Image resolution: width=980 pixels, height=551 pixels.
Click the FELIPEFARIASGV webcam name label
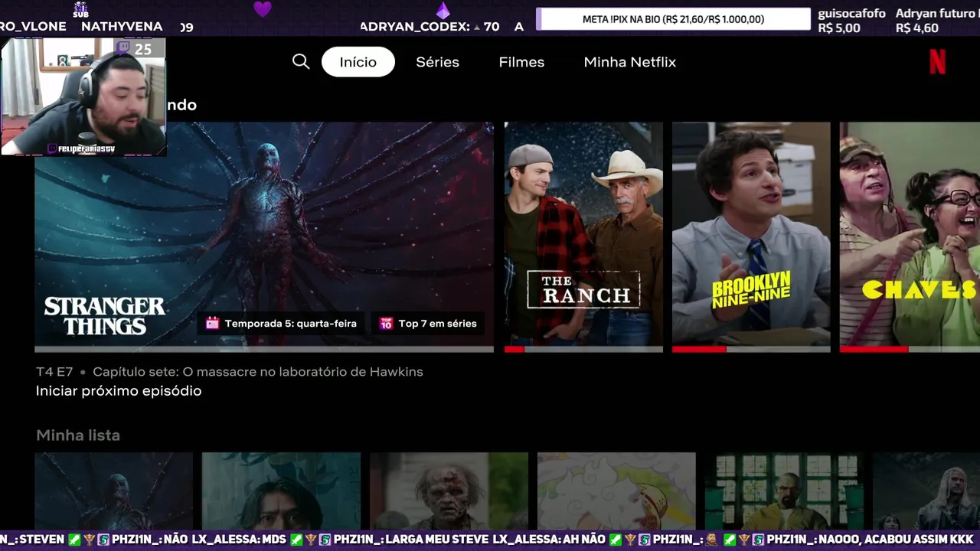tap(81, 148)
